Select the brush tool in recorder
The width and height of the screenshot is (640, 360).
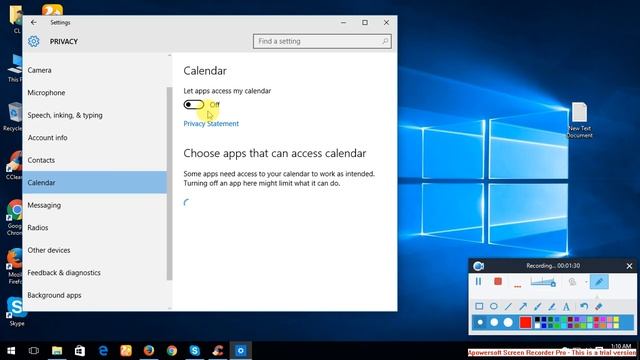click(x=538, y=306)
